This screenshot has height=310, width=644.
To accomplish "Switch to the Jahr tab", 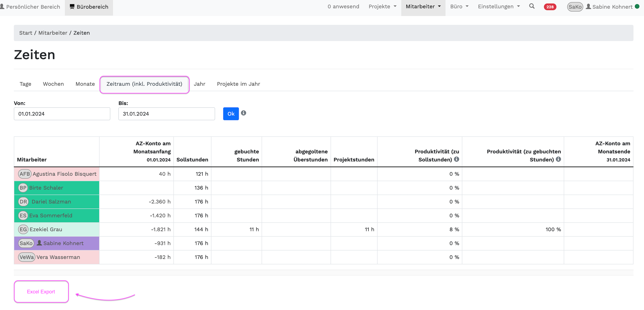I will point(200,84).
